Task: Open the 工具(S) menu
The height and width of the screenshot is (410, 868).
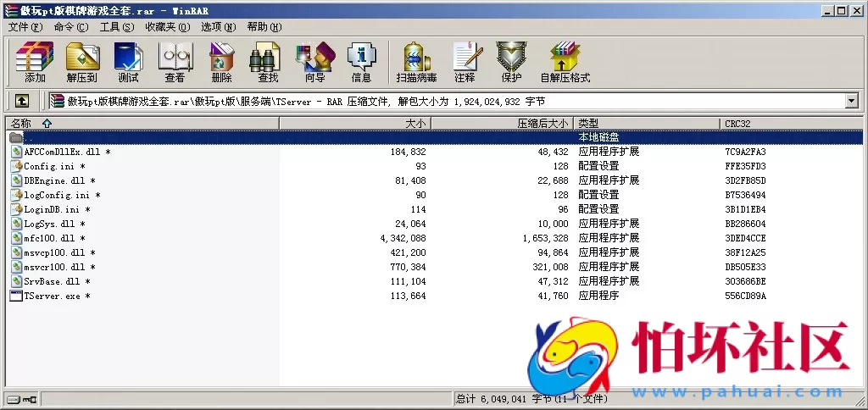Action: click(117, 27)
